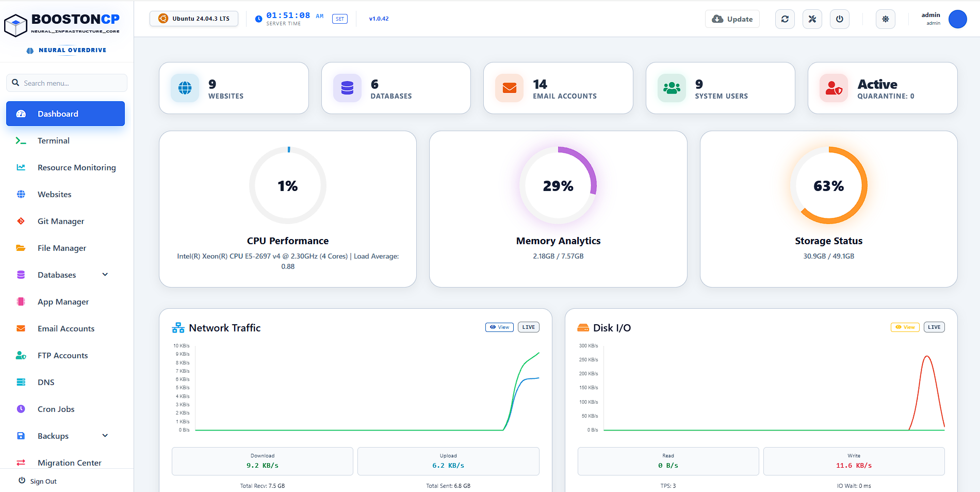Open the Ubuntu 24.04.3 LTS selector
Image resolution: width=980 pixels, height=492 pixels.
pos(194,19)
